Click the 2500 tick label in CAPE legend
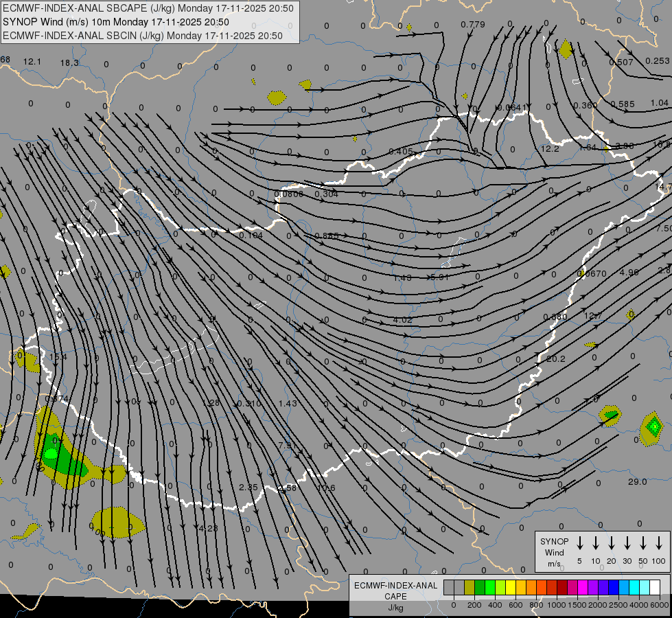The height and width of the screenshot is (618, 672). coord(618,605)
